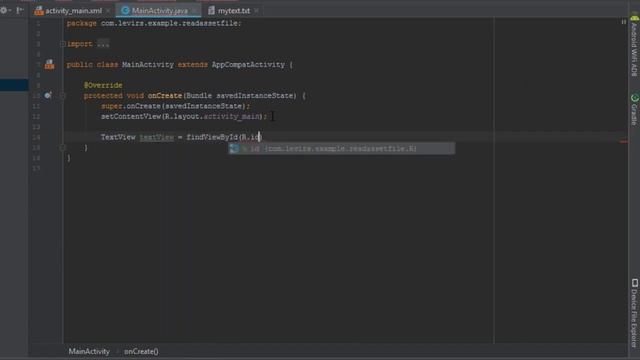Click the override gutter icon beside onCreate
This screenshot has height=360, width=640.
click(x=48, y=95)
